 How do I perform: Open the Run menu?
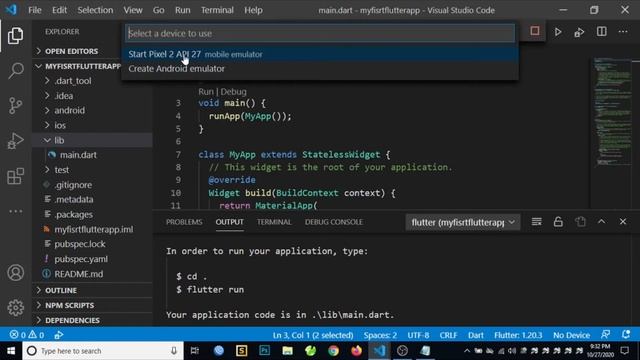(x=182, y=10)
